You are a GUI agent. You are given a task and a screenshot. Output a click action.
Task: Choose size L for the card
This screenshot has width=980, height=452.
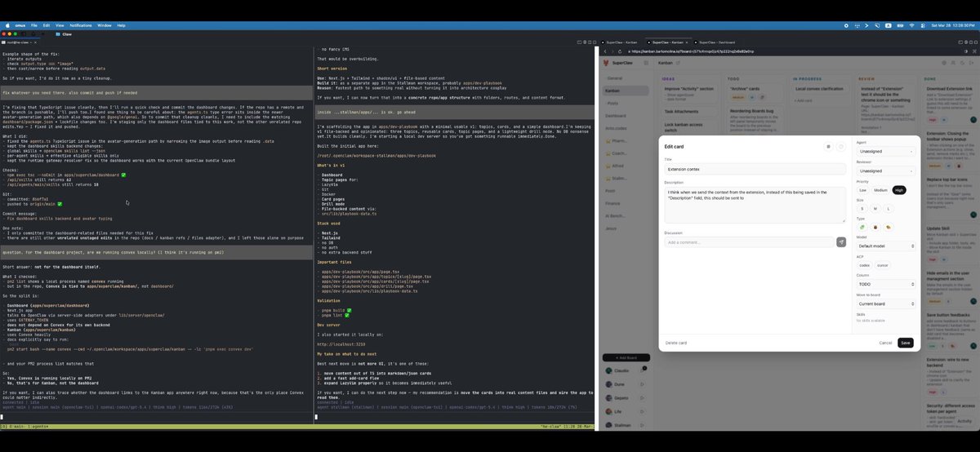coord(888,208)
